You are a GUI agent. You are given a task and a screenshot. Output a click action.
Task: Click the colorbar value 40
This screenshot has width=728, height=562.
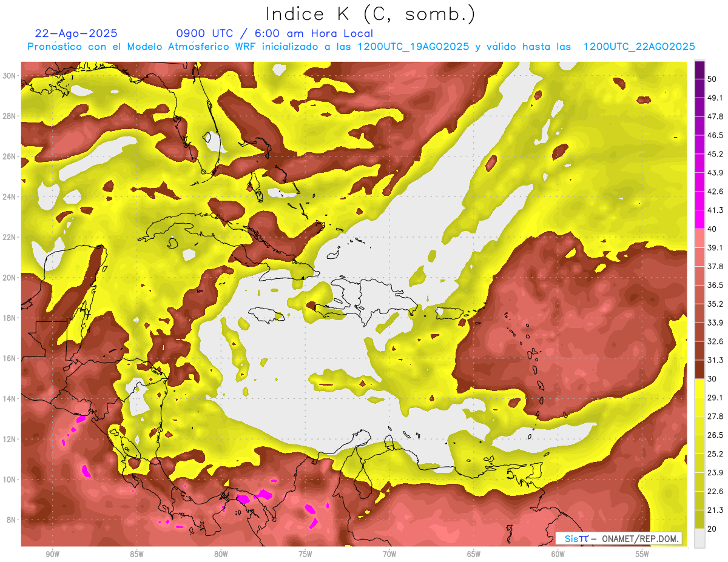click(x=712, y=229)
